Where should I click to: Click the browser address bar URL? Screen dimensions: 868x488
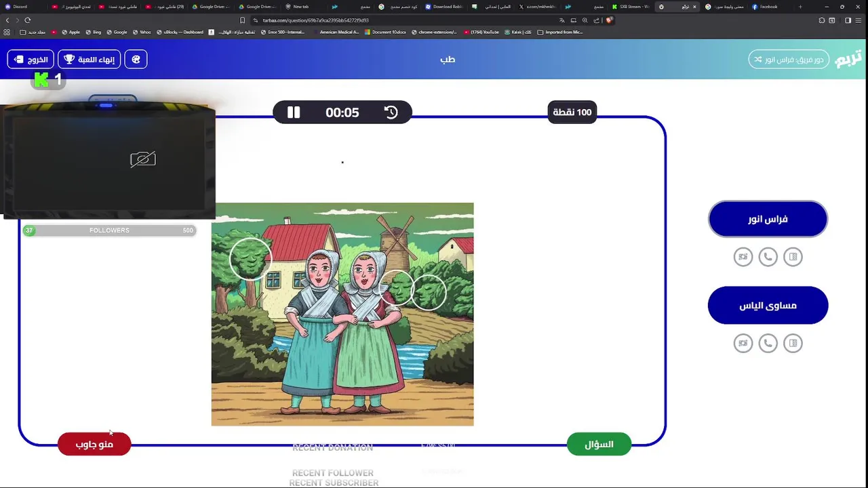316,20
